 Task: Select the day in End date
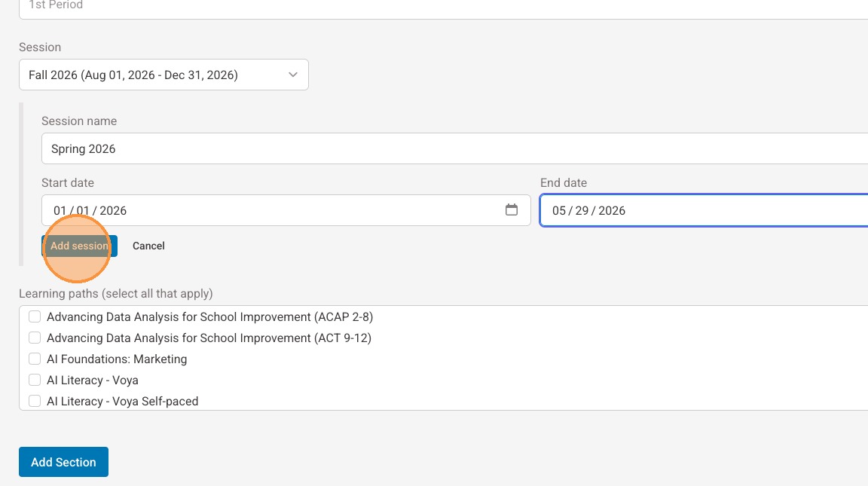click(582, 211)
